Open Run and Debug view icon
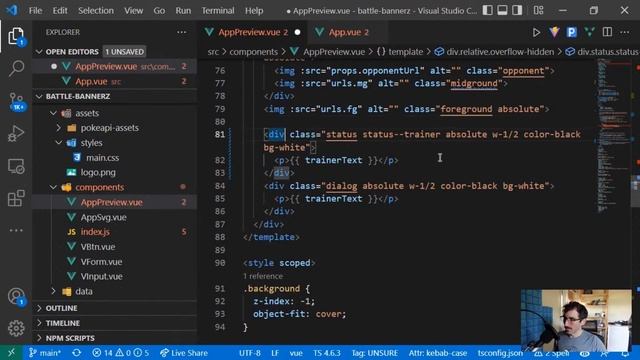This screenshot has height=360, width=640. pos(16,133)
